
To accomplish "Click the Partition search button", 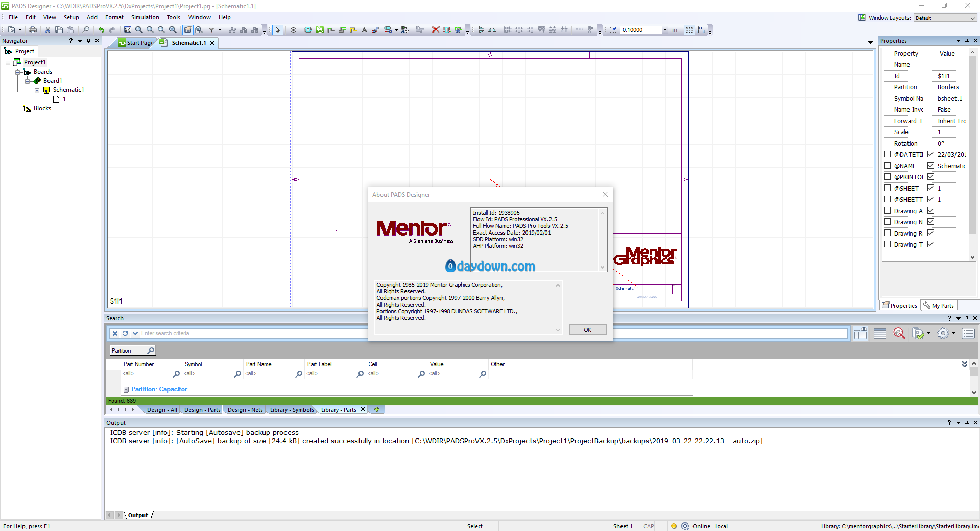I will (x=133, y=351).
